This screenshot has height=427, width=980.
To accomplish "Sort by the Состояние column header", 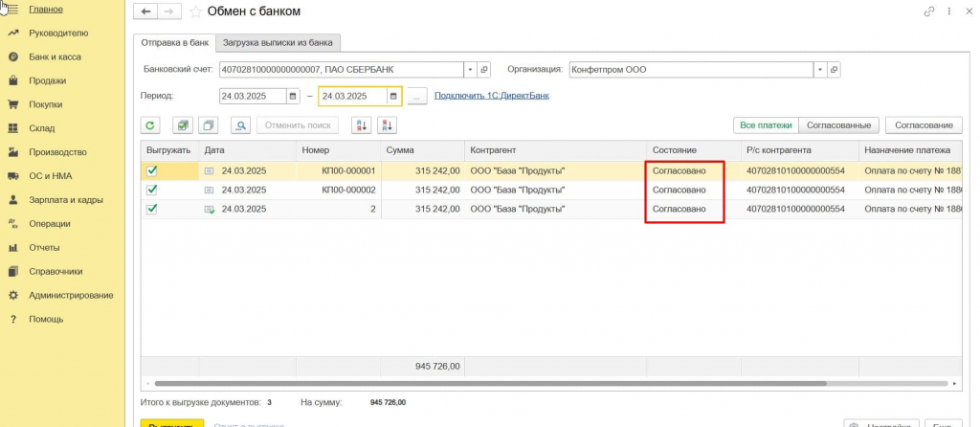I will [693, 150].
